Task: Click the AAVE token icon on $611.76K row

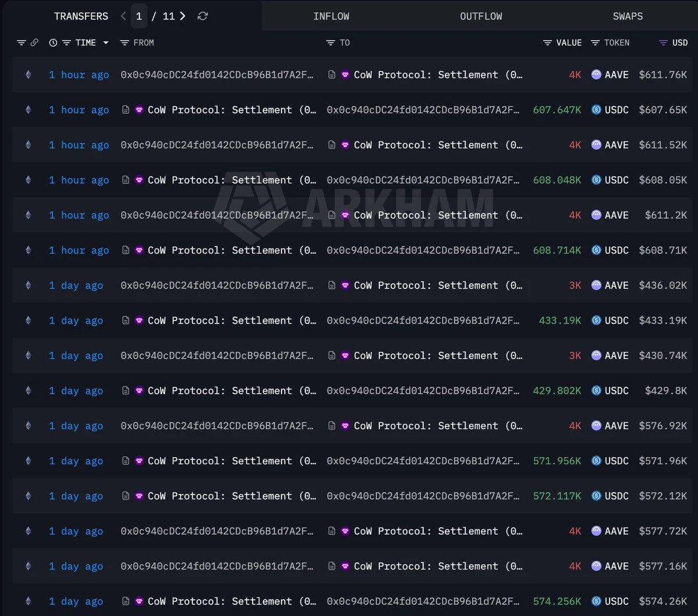Action: pos(596,74)
